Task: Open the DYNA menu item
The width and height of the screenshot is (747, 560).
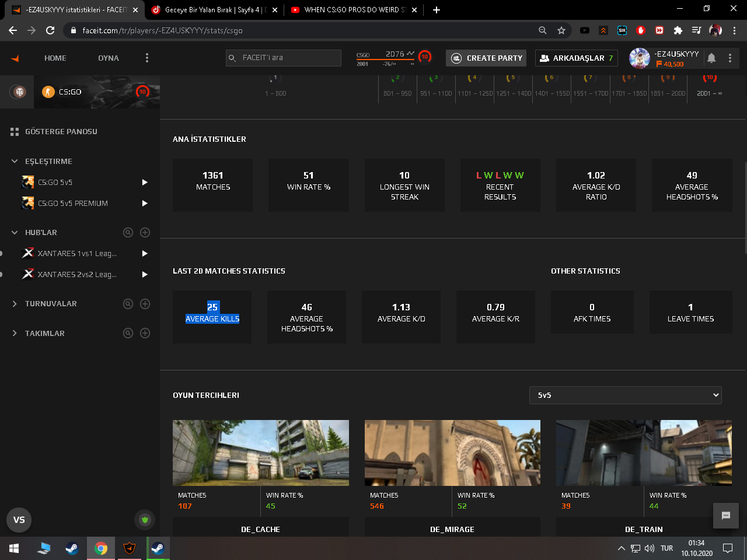Action: [109, 58]
